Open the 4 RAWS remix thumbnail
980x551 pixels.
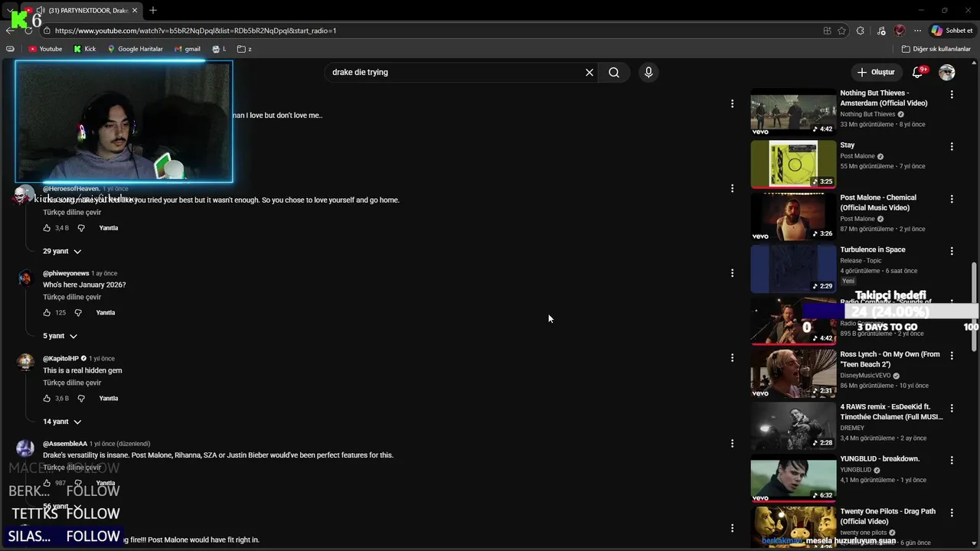coord(793,425)
